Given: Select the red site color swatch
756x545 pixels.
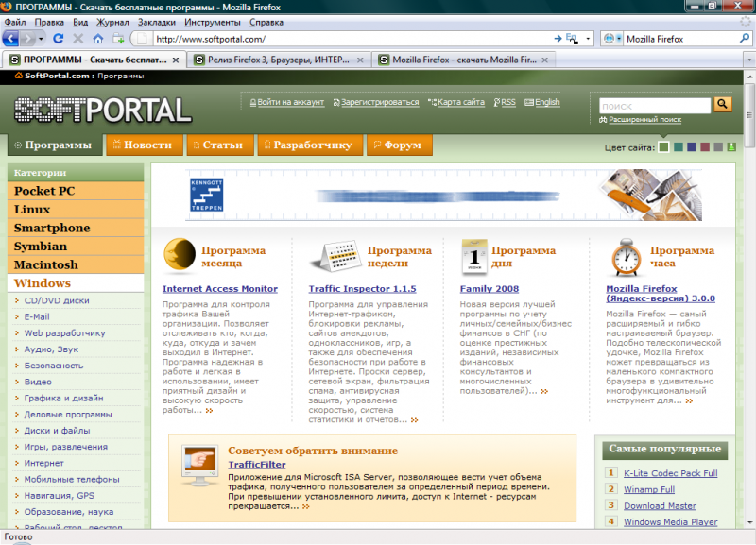Looking at the screenshot, I should point(705,147).
